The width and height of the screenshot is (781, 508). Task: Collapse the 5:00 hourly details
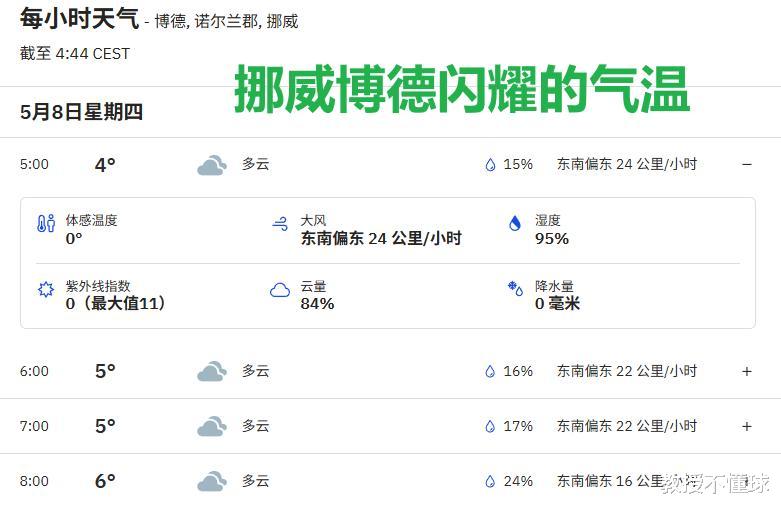point(747,165)
